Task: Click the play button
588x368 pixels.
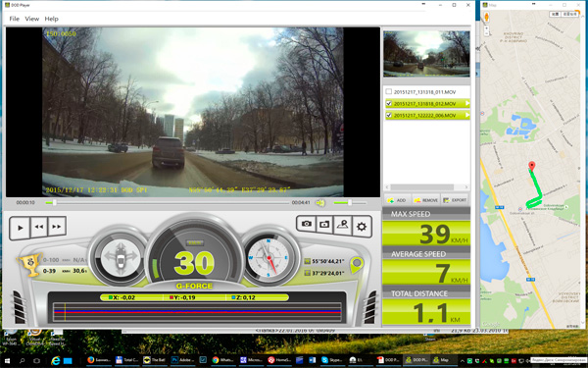Action: tap(21, 228)
